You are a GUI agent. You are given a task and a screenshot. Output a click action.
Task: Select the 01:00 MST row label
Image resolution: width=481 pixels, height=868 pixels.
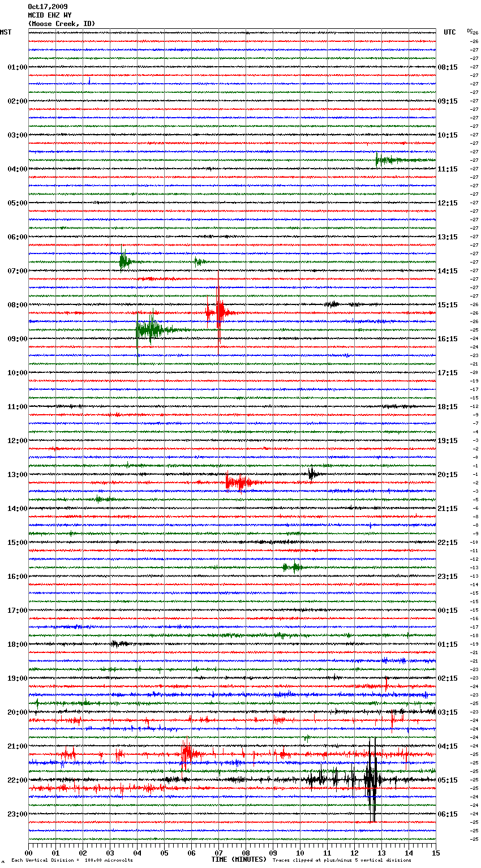18,67
